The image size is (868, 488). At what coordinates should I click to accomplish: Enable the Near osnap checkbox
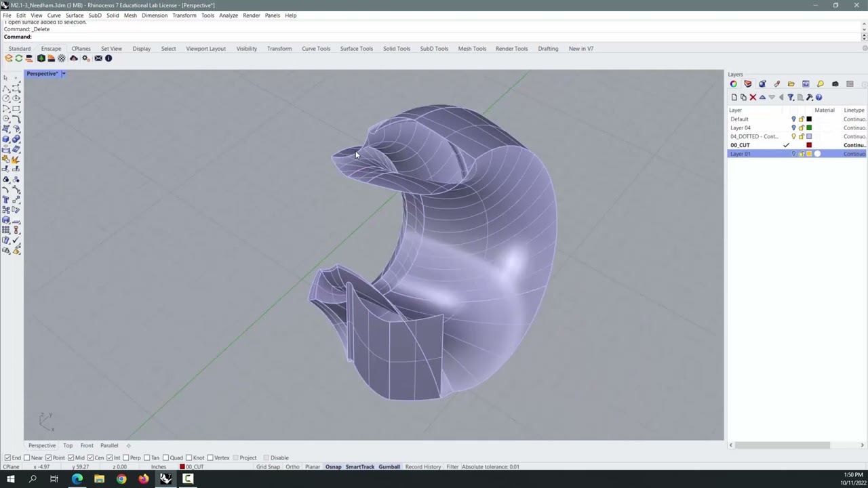pos(27,457)
